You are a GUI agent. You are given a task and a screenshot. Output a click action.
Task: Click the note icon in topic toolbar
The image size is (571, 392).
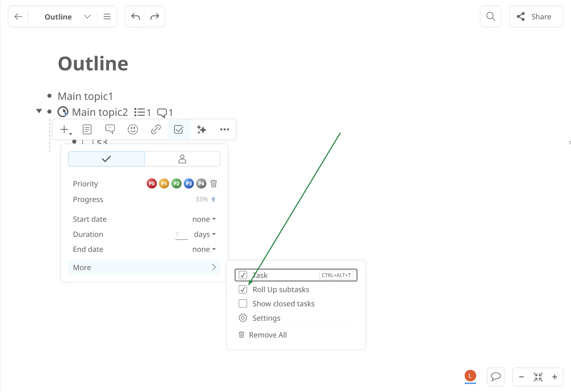[87, 129]
